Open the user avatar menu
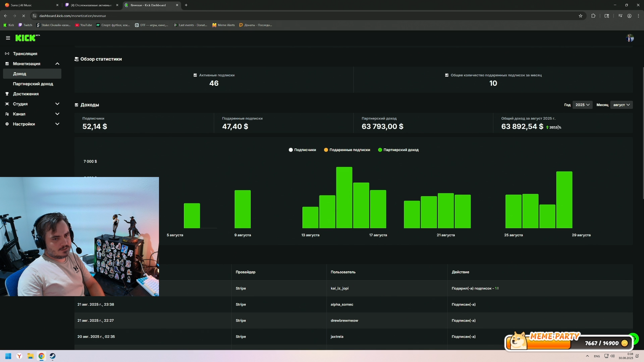 630,38
